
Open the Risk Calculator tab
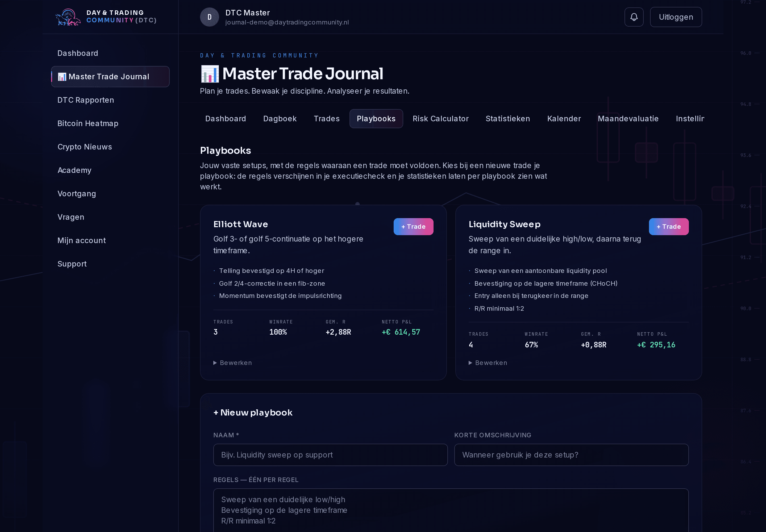441,119
